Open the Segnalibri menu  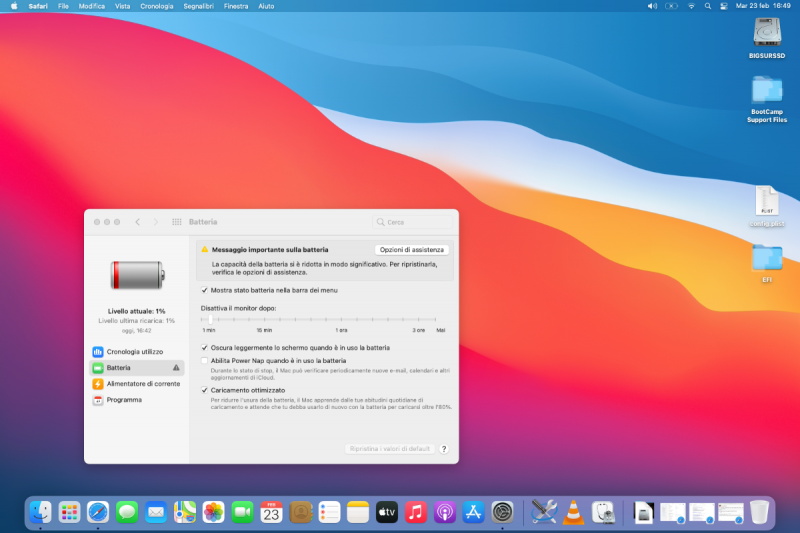[x=199, y=6]
